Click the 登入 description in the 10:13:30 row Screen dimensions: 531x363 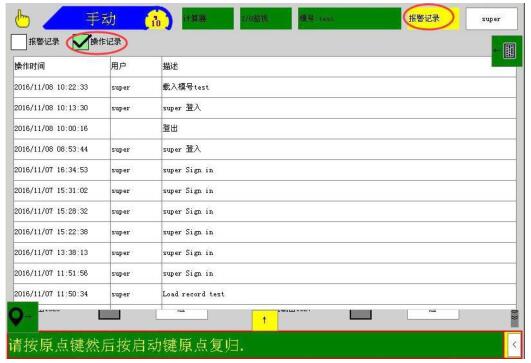(339, 108)
